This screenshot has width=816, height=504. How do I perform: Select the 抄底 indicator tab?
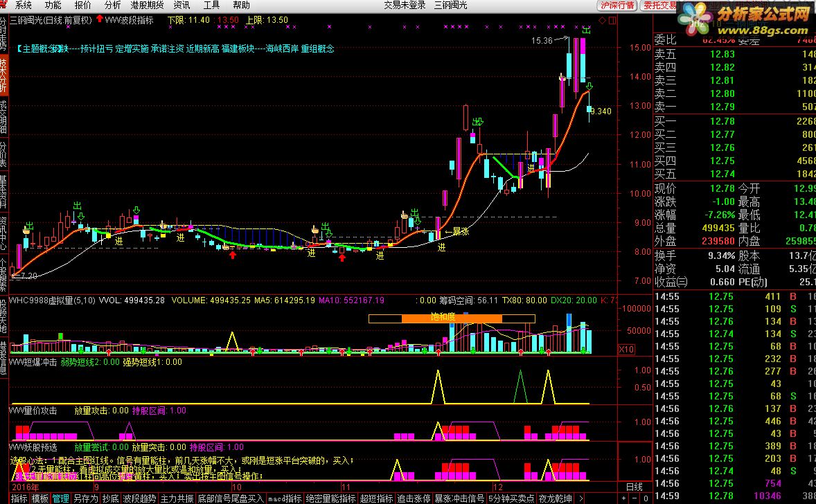coord(110,498)
